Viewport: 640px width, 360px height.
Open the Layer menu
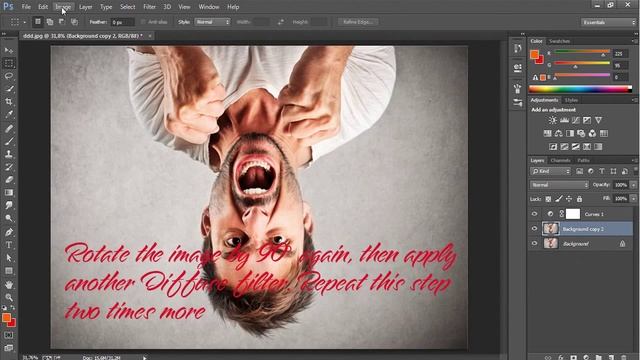click(x=86, y=7)
